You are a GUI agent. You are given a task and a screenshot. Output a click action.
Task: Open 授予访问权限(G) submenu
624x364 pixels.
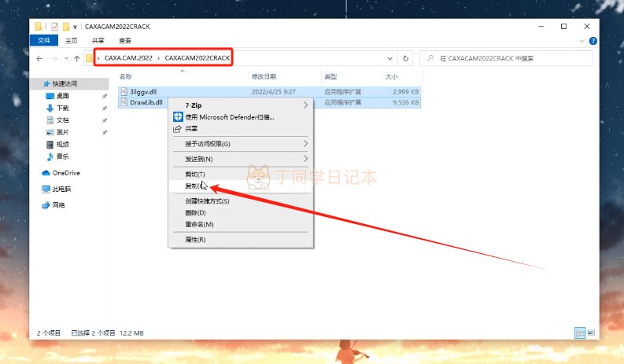click(241, 144)
